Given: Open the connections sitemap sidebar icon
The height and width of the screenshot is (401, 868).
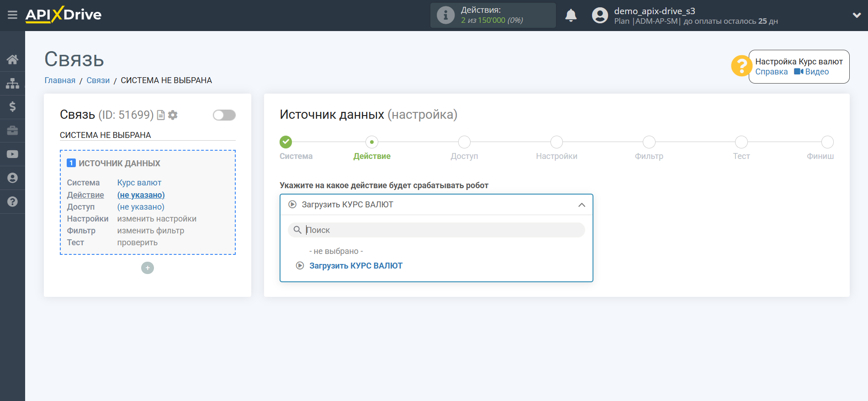Looking at the screenshot, I should click(x=12, y=83).
